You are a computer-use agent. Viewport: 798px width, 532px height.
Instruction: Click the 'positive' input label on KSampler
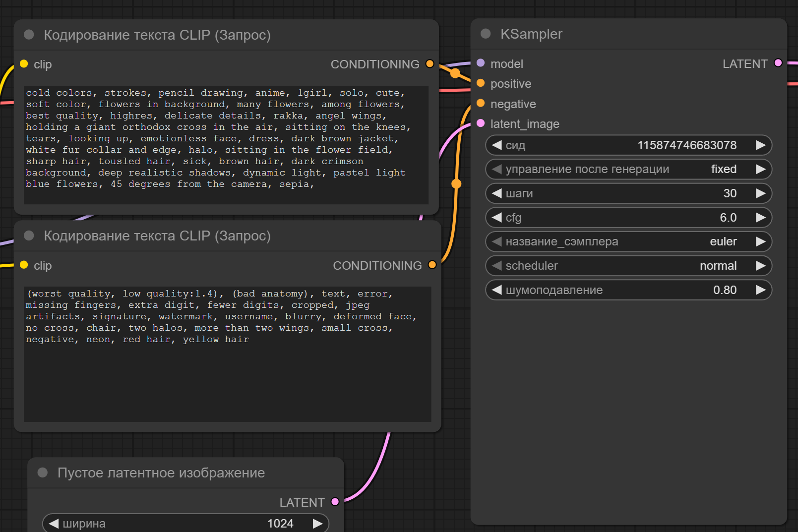tap(511, 84)
